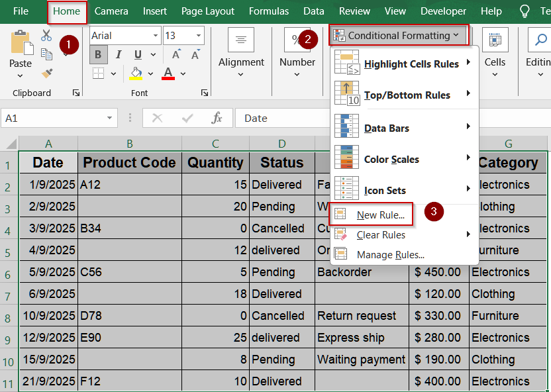Switch to the Developer tab

[443, 11]
